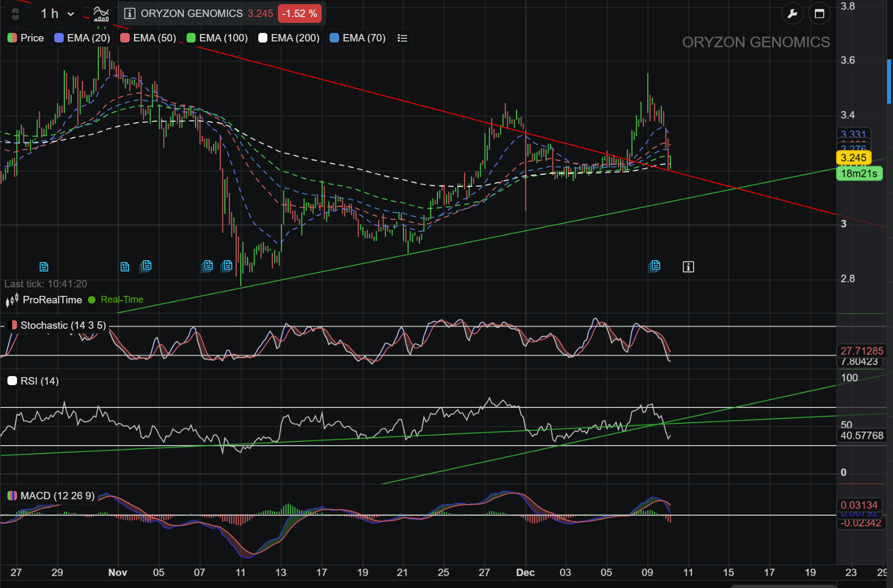Open the indicator list menu icon

402,38
